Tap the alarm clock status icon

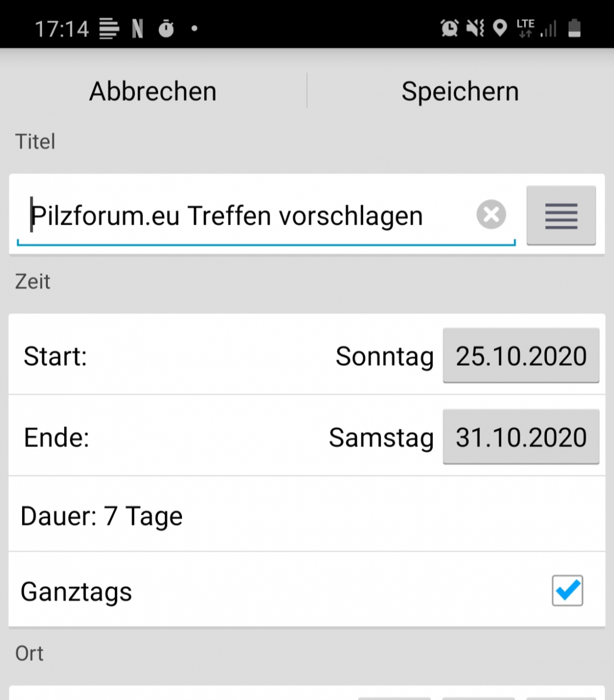tap(450, 28)
